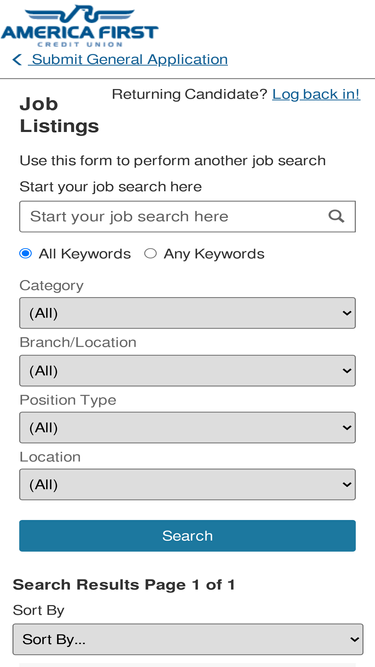Expand the bottom Location filter dropdown
375x667 pixels.
coord(187,485)
